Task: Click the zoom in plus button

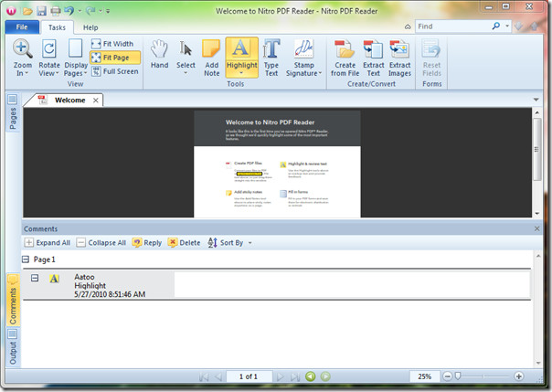Action: [x=518, y=376]
